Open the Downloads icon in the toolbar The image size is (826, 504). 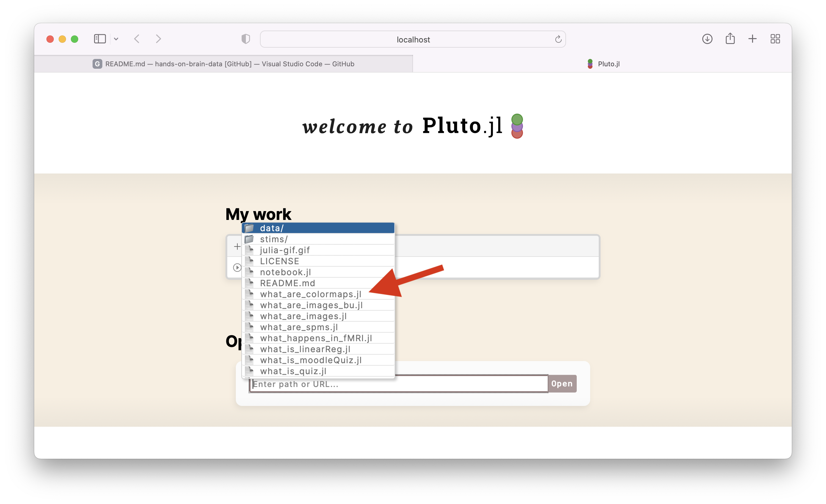[x=707, y=39]
